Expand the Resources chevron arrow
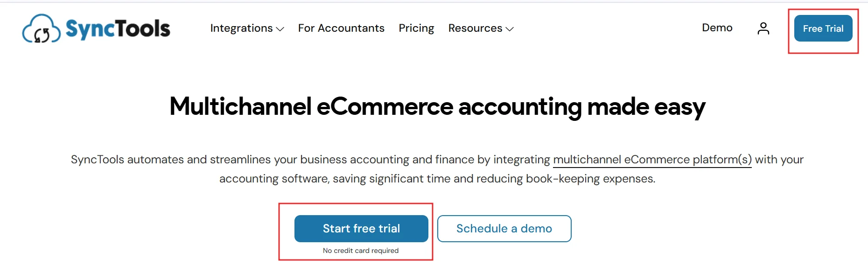Screen dimensions: 868x273 [x=510, y=29]
